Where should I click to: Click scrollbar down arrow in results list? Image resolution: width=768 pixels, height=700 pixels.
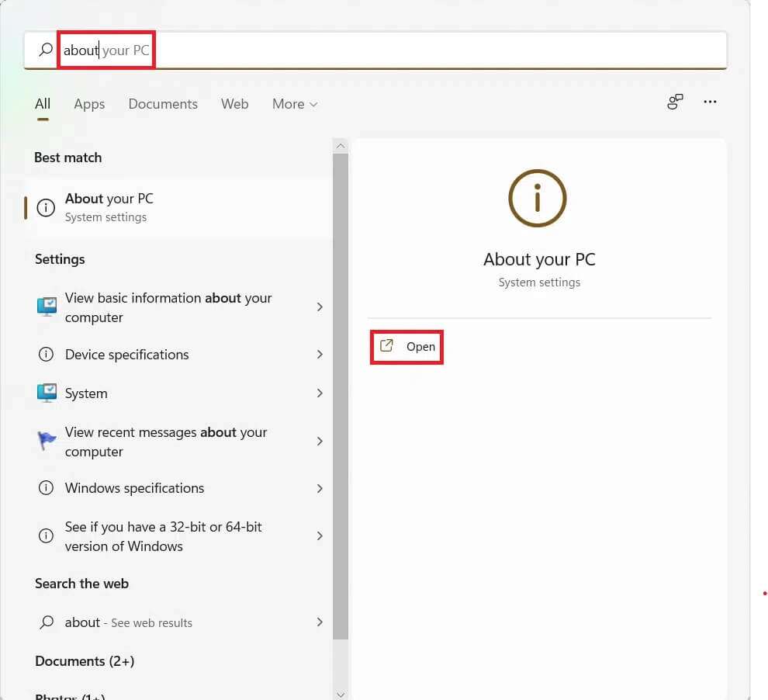[x=341, y=695]
